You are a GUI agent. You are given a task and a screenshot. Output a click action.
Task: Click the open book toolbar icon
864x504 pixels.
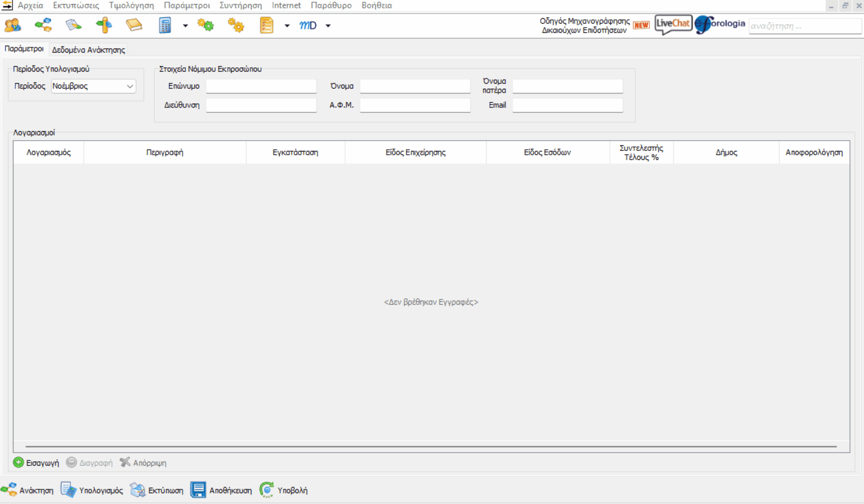pyautogui.click(x=134, y=25)
